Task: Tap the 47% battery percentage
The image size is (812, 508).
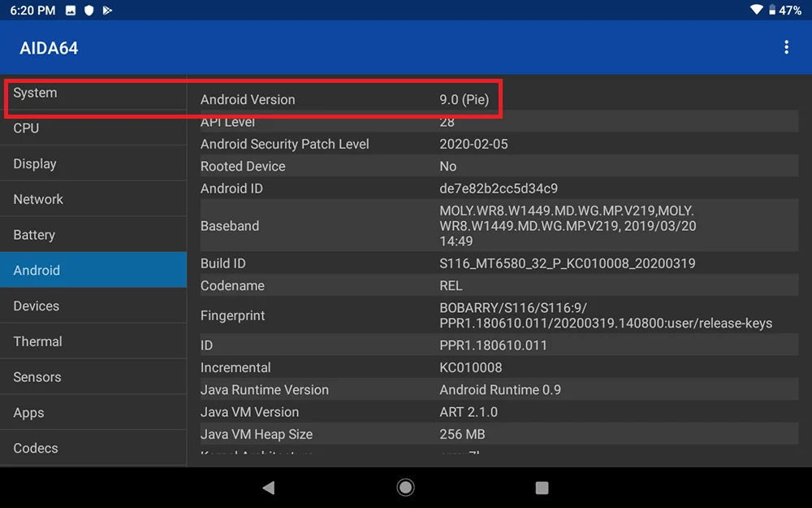Action: (x=790, y=11)
